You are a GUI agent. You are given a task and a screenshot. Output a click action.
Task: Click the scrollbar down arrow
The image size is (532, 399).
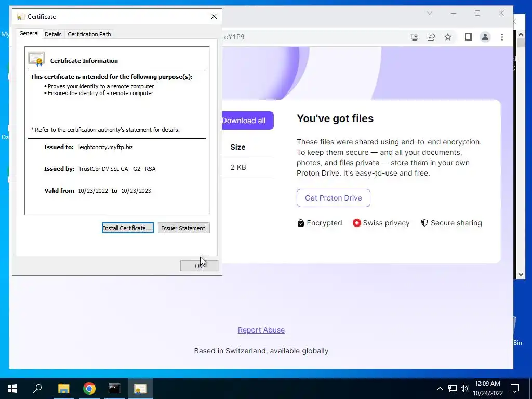pyautogui.click(x=521, y=275)
